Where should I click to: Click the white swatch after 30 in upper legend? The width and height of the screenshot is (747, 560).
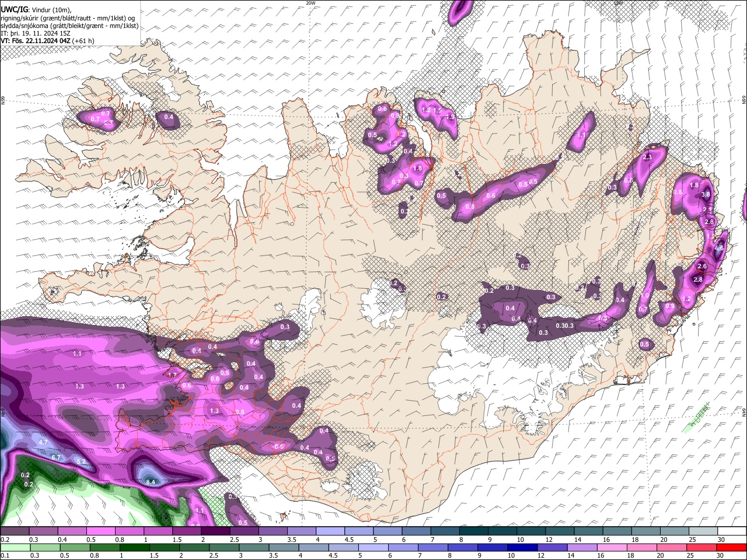pos(732,531)
